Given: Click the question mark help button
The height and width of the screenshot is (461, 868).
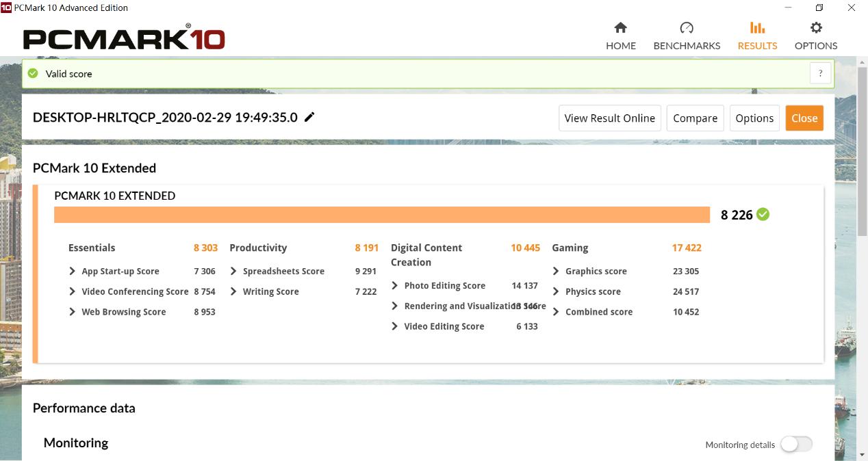Looking at the screenshot, I should [x=820, y=73].
